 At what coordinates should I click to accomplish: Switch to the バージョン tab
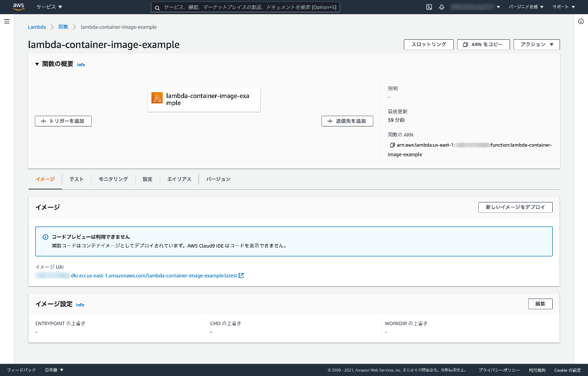click(218, 179)
